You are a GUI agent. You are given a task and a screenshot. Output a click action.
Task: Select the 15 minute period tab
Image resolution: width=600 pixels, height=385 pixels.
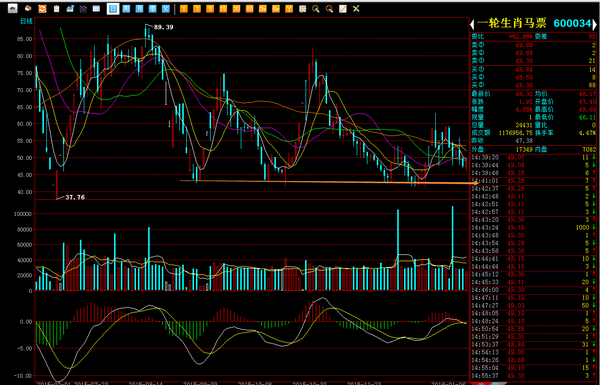pyautogui.click(x=223, y=8)
